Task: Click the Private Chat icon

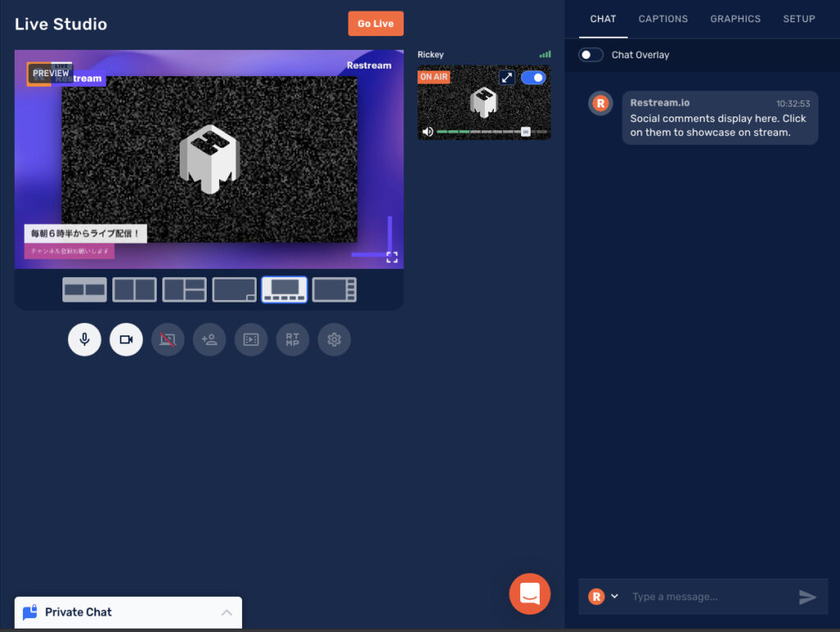Action: [30, 612]
